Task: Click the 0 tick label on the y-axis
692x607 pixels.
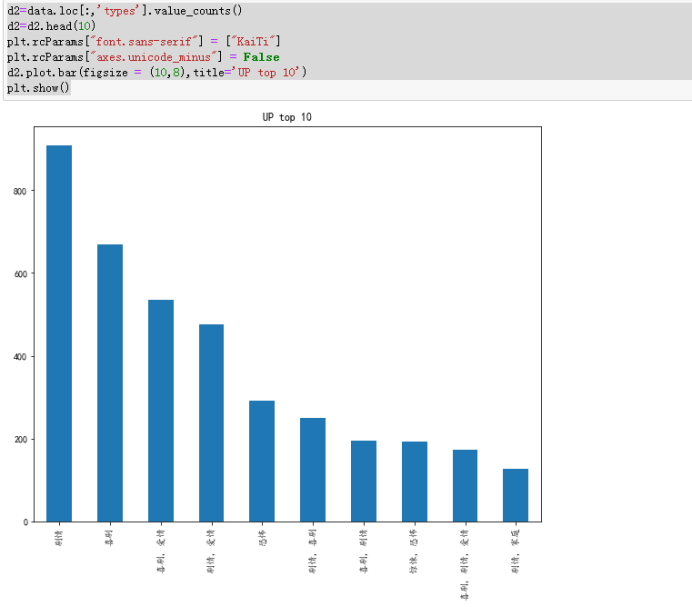Action: pyautogui.click(x=26, y=522)
